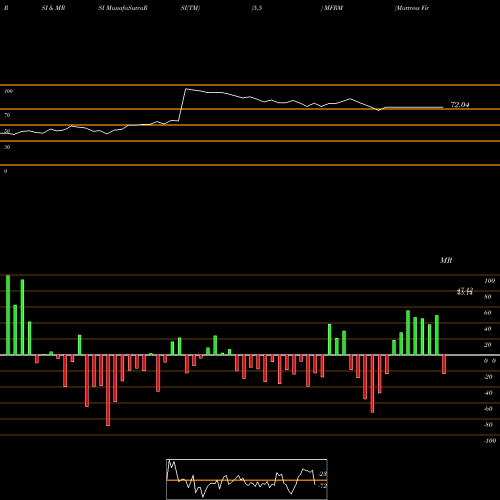Click the tallest green bar at chart start
Viewport: 500px width, 500px height.
[x=8, y=315]
